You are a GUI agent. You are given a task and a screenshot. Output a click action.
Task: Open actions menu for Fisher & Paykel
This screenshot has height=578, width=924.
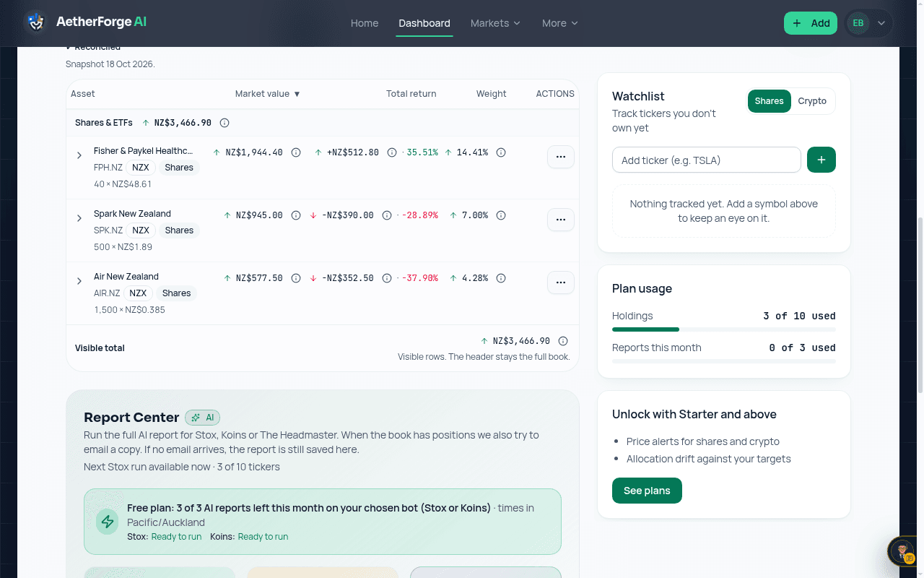561,157
